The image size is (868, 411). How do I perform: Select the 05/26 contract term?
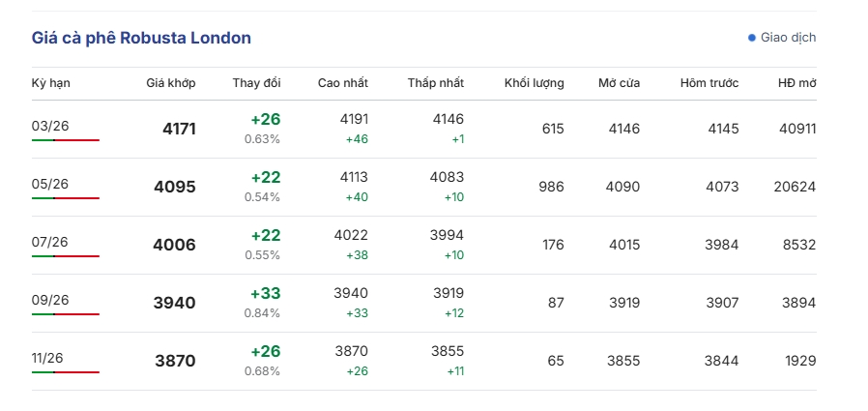(50, 184)
